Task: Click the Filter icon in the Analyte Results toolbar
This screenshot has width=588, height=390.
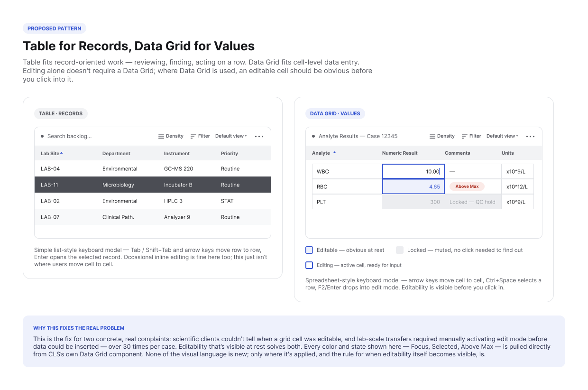Action: click(464, 136)
